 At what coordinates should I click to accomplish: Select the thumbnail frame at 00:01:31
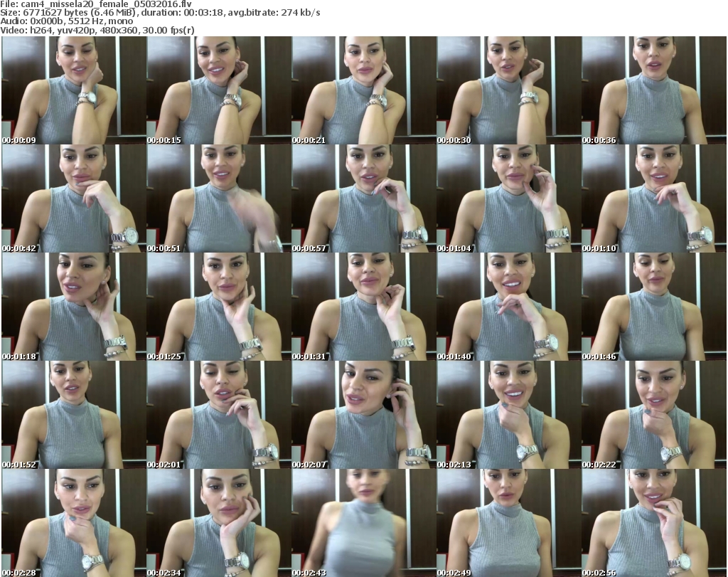pyautogui.click(x=363, y=307)
